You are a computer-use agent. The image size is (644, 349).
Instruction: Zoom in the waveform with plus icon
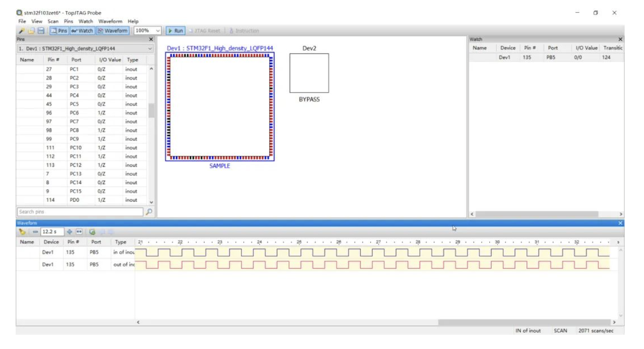click(x=70, y=232)
